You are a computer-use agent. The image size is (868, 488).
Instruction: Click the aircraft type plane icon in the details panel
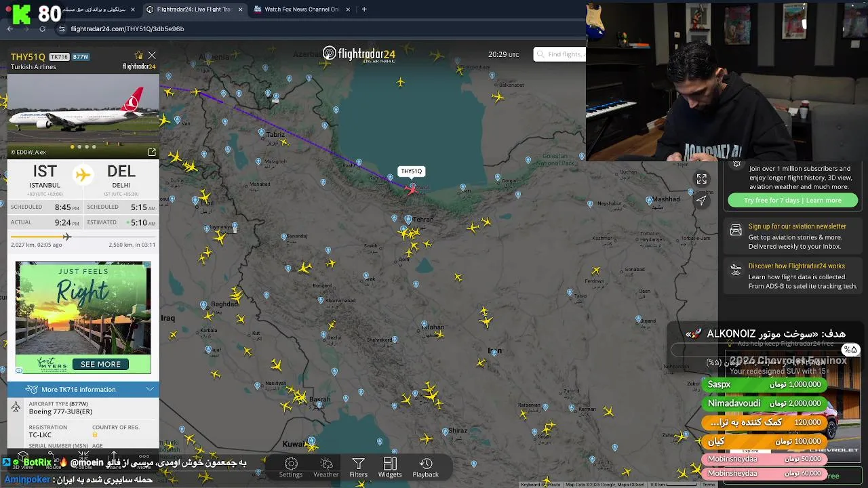[x=16, y=407]
